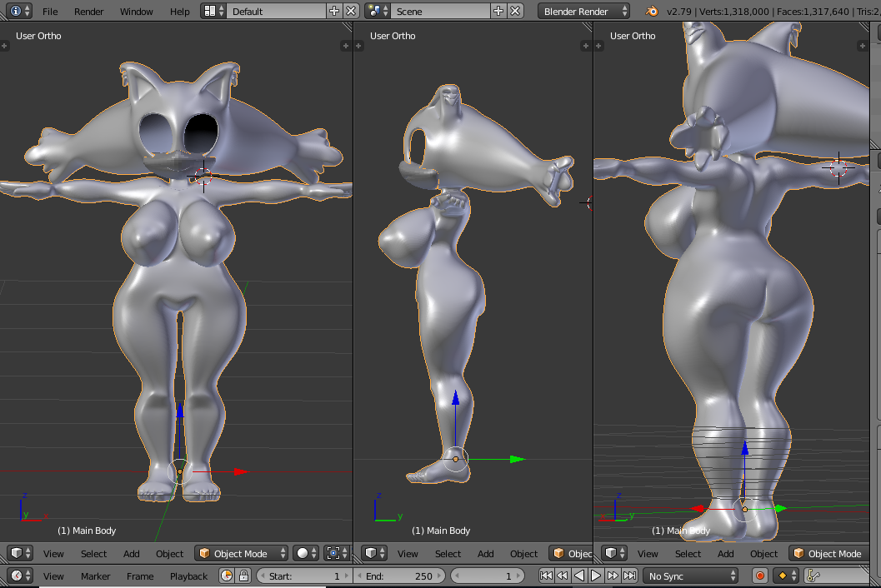Open timeline Marker menu
This screenshot has height=588, width=881.
[96, 576]
